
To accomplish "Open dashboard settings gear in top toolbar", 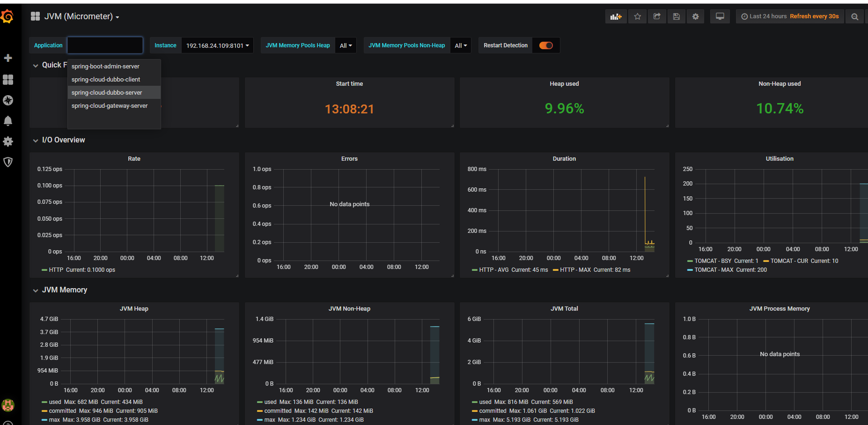I will [696, 16].
